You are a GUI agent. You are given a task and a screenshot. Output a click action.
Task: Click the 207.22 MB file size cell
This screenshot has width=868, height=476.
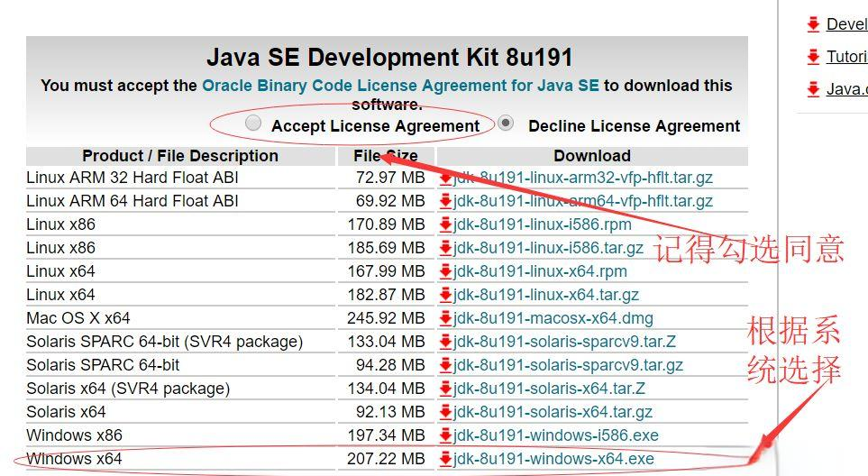386,459
